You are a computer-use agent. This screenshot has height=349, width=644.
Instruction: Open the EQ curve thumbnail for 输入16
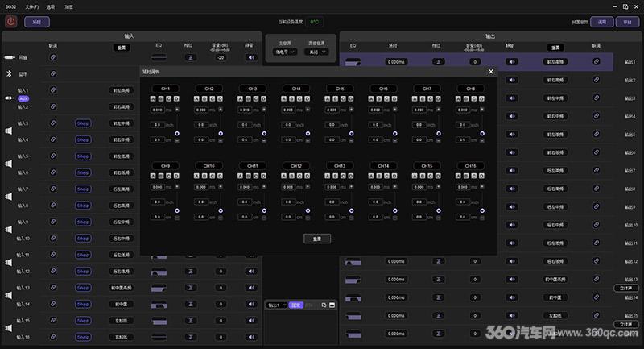pyautogui.click(x=159, y=337)
